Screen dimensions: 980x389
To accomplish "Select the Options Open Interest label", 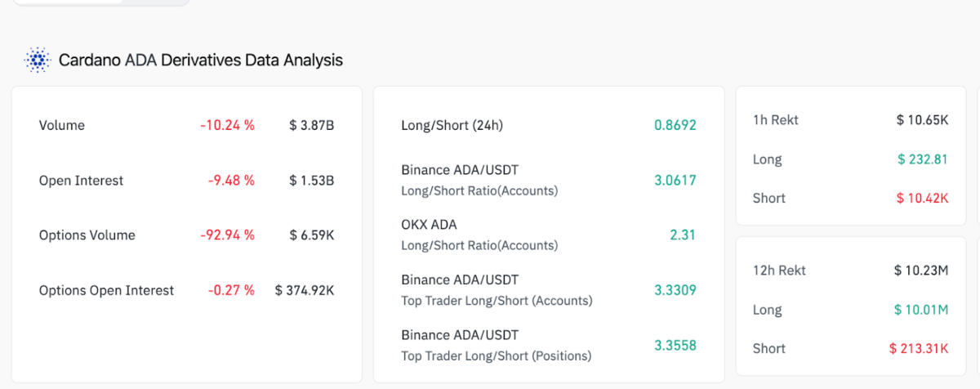I will tap(106, 290).
